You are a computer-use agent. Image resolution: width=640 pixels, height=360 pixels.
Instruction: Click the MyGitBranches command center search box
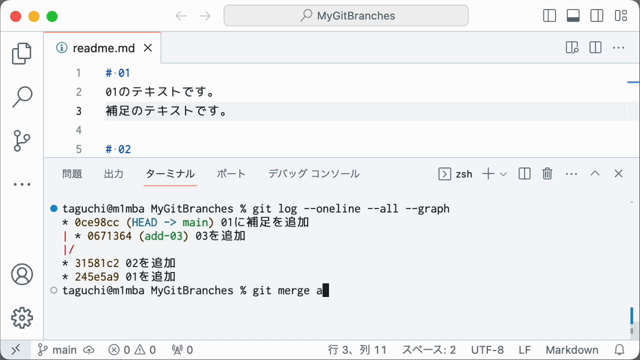point(346,16)
